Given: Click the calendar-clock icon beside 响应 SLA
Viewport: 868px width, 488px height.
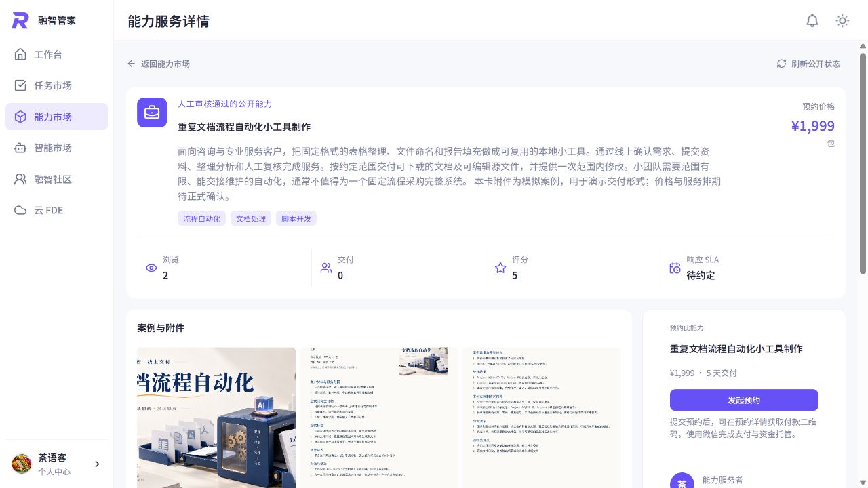Looking at the screenshot, I should coord(675,268).
